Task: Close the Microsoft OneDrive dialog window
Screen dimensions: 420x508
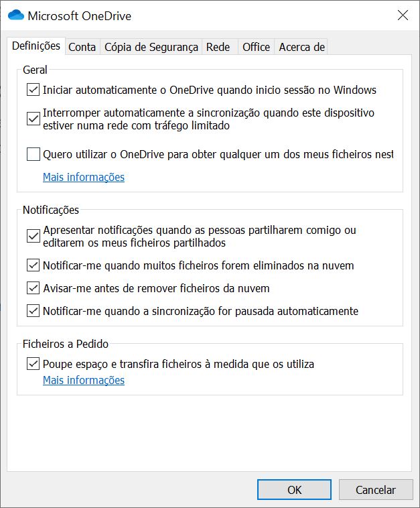Action: click(403, 15)
